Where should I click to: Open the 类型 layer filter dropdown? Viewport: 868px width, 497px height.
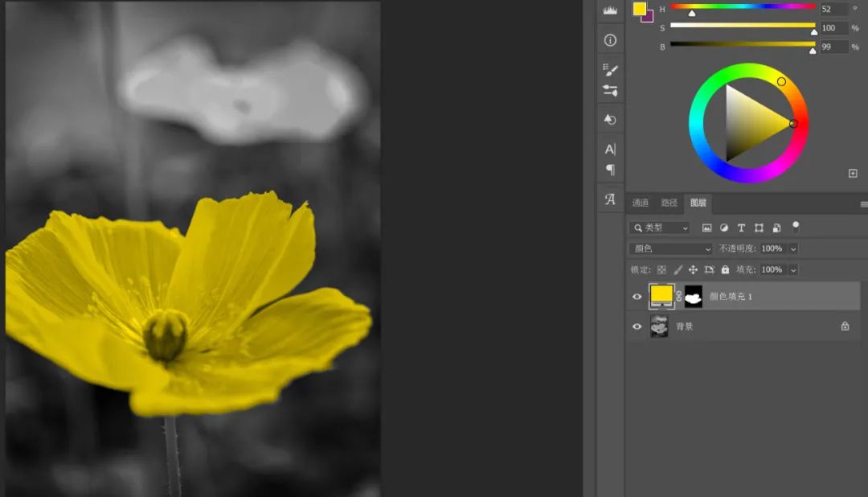point(660,228)
